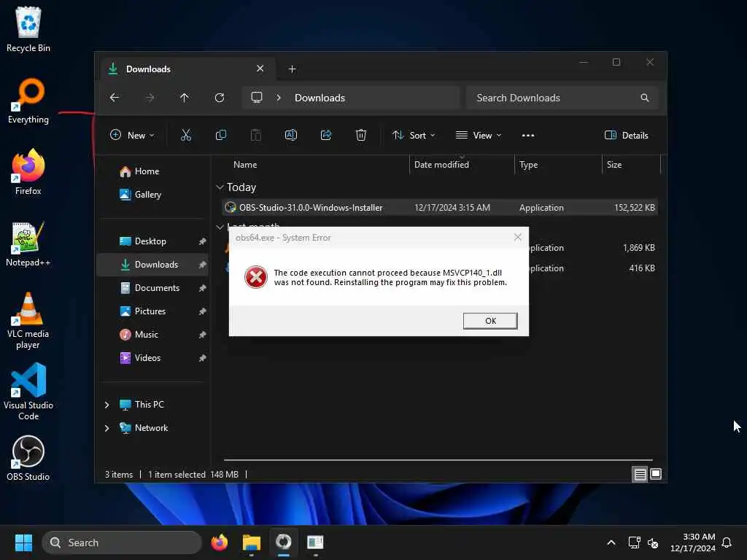Screen dimensions: 747x560
Task: Select the Downloads tab
Action: coord(187,69)
